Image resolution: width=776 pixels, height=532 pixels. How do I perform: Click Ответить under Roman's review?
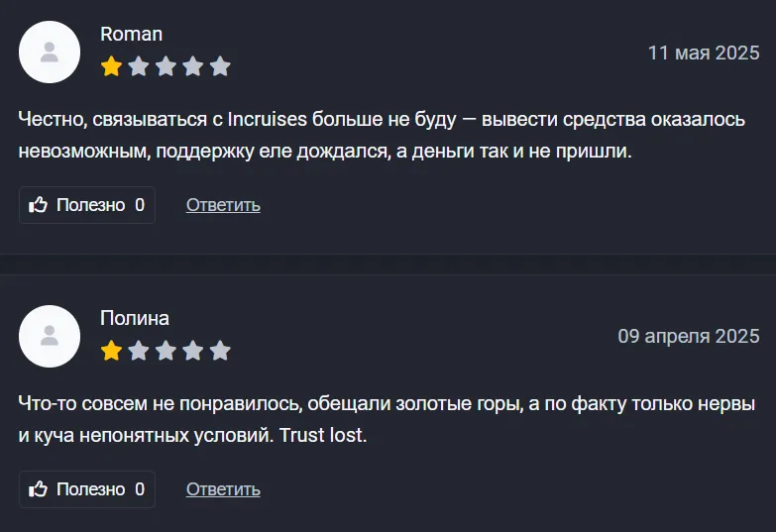point(223,205)
